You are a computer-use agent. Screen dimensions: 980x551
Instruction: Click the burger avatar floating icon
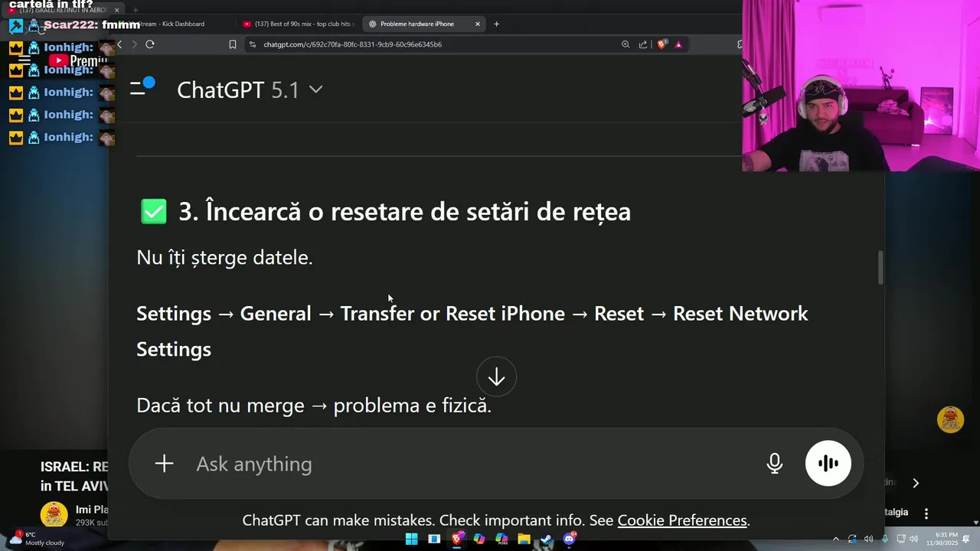coord(950,419)
